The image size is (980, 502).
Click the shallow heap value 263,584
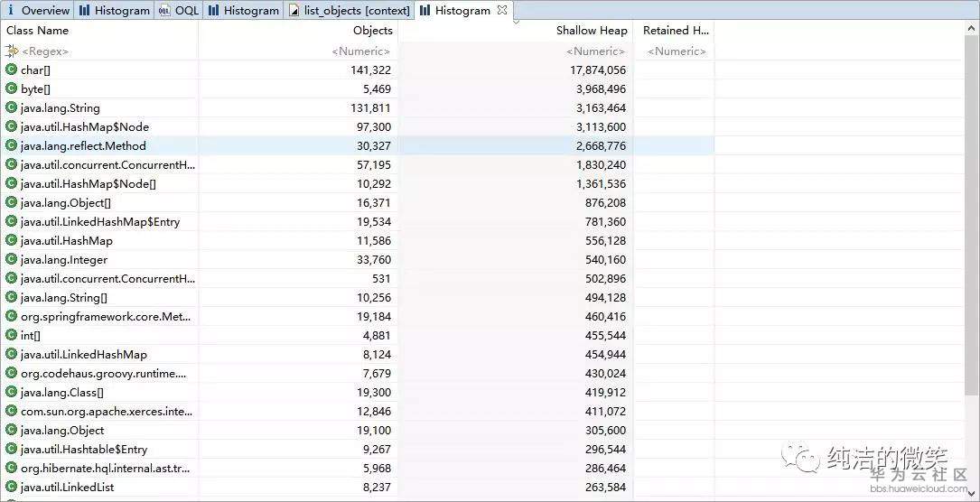pyautogui.click(x=605, y=487)
